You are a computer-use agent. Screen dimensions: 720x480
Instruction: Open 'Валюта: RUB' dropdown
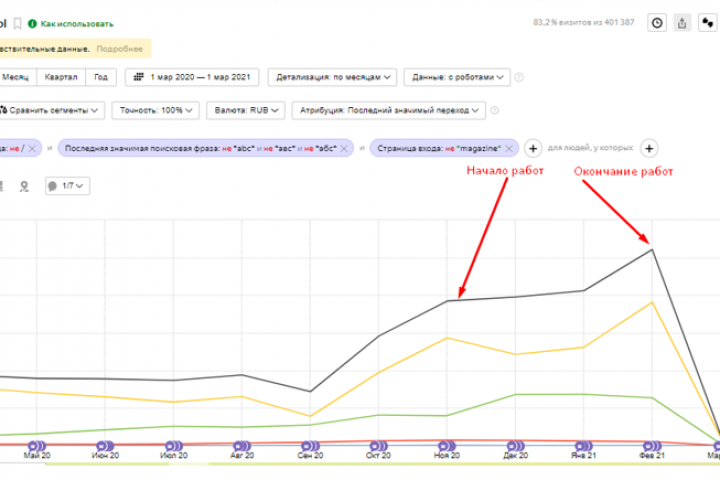coord(246,110)
